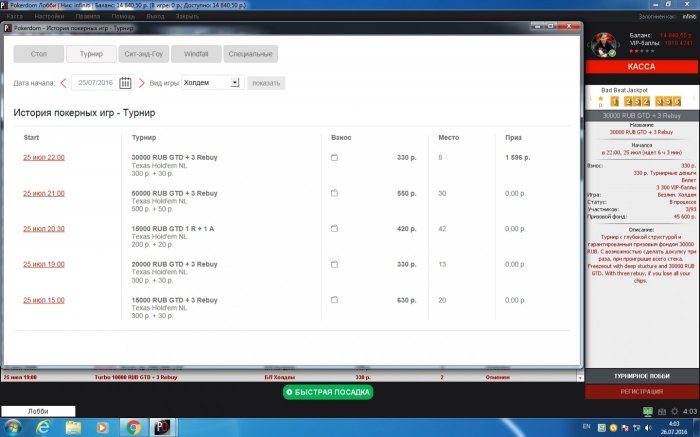This screenshot has height=437, width=700.
Task: Click the показать button
Action: click(x=266, y=83)
